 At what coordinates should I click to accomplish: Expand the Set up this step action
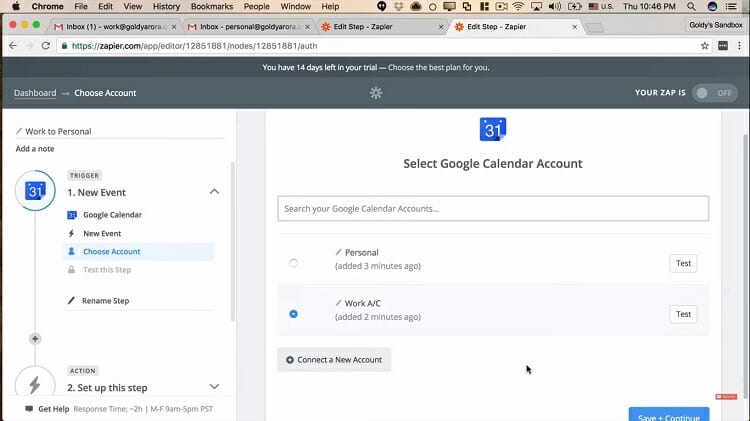point(214,387)
